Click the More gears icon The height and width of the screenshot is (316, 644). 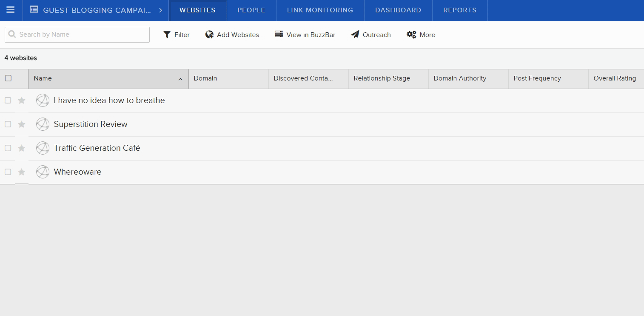point(411,35)
